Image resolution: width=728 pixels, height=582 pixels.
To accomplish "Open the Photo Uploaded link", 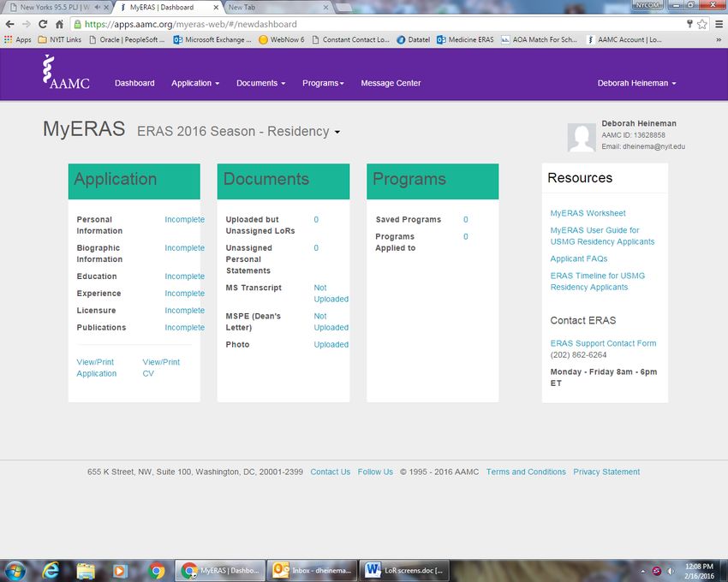I will [x=331, y=344].
